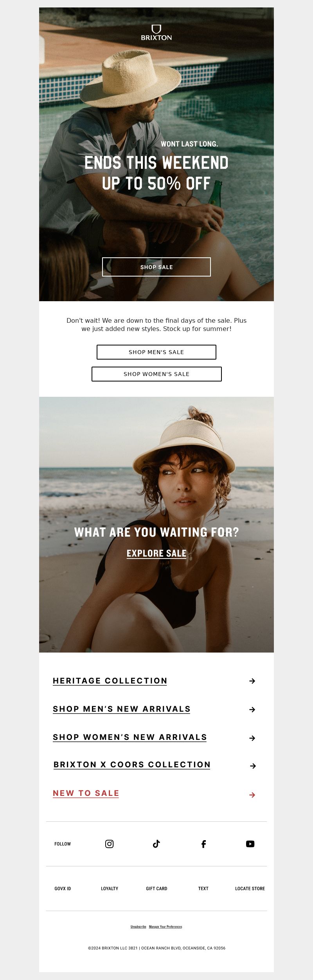Open the TikTok icon in Follow row
The width and height of the screenshot is (313, 980).
pyautogui.click(x=156, y=844)
